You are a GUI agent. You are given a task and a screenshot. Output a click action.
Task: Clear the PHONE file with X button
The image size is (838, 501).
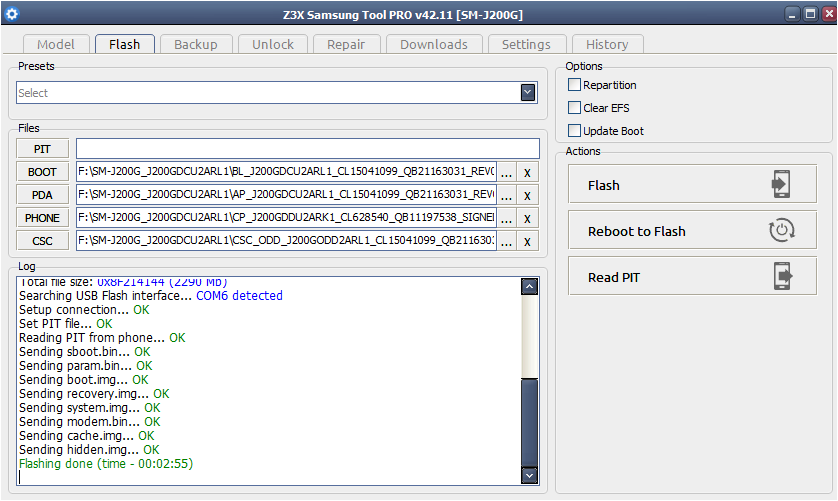tap(527, 218)
